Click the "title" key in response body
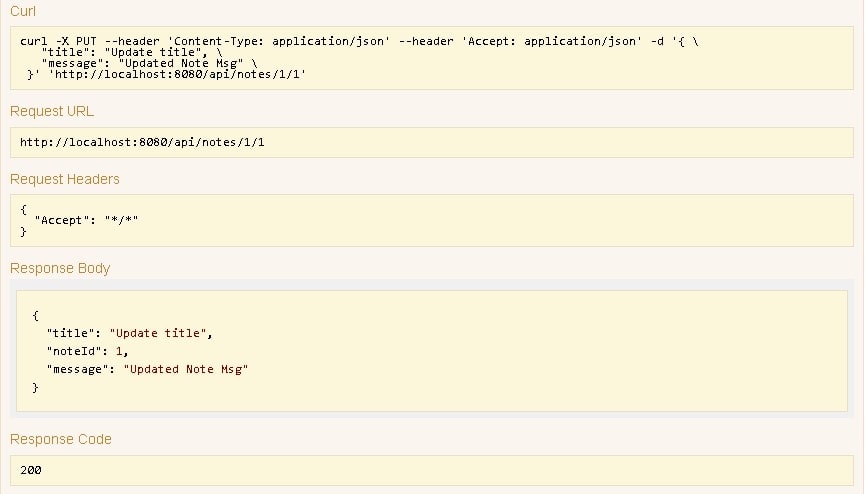 point(71,333)
